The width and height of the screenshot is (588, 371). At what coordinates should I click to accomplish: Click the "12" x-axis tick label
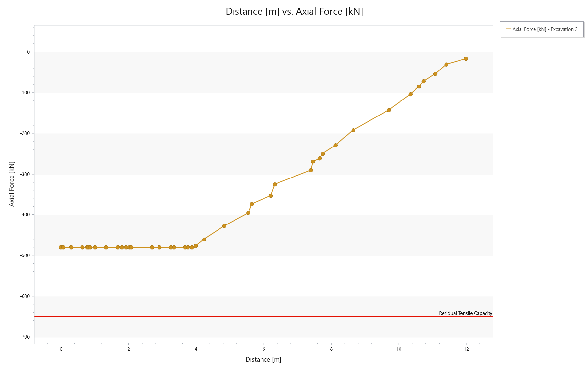pos(466,349)
